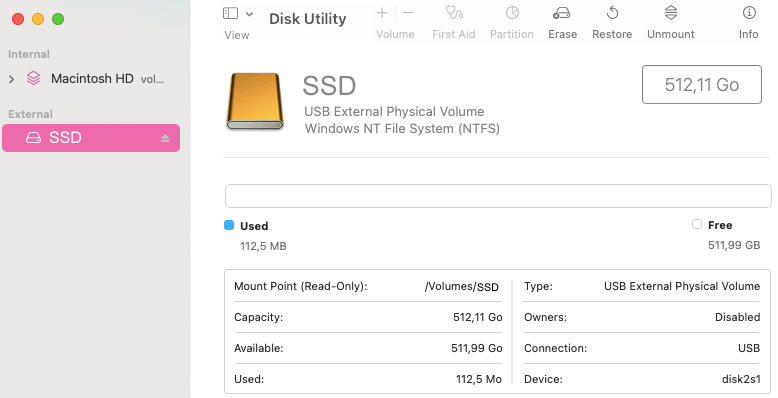The image size is (778, 398).
Task: Click the Available '511,99 Go' value
Action: click(x=477, y=348)
